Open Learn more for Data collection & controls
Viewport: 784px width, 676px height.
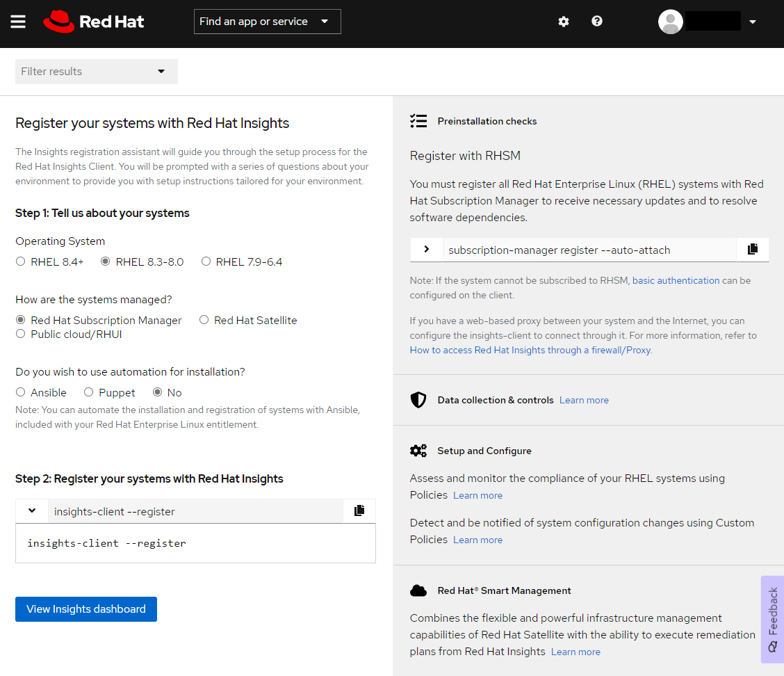click(584, 401)
